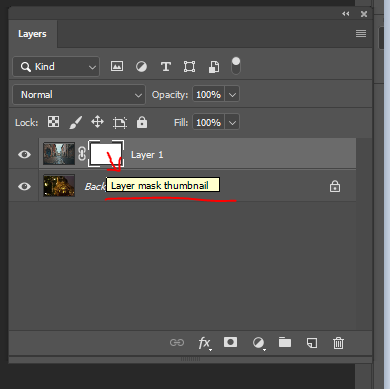Close the Layers panel
The height and width of the screenshot is (389, 390).
coord(364,14)
